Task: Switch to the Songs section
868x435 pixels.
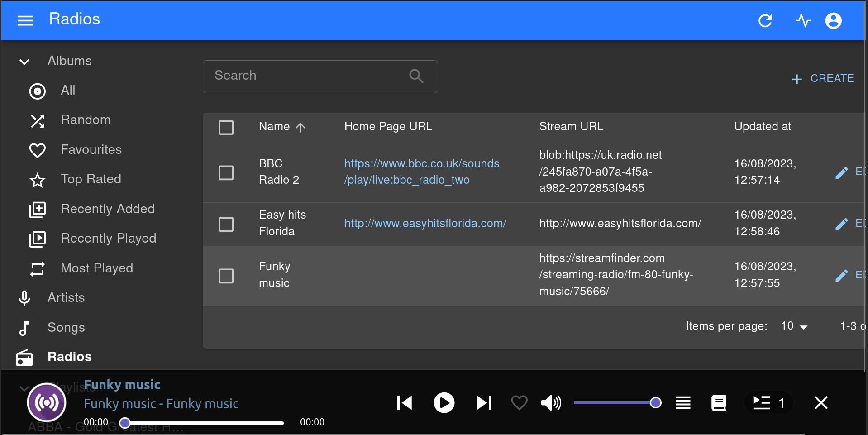Action: (x=66, y=327)
